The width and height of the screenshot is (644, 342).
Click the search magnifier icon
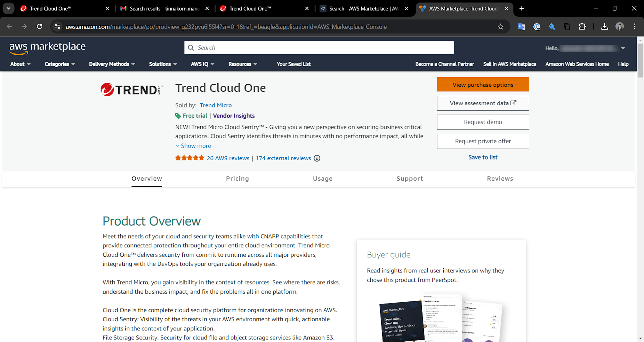tap(191, 48)
